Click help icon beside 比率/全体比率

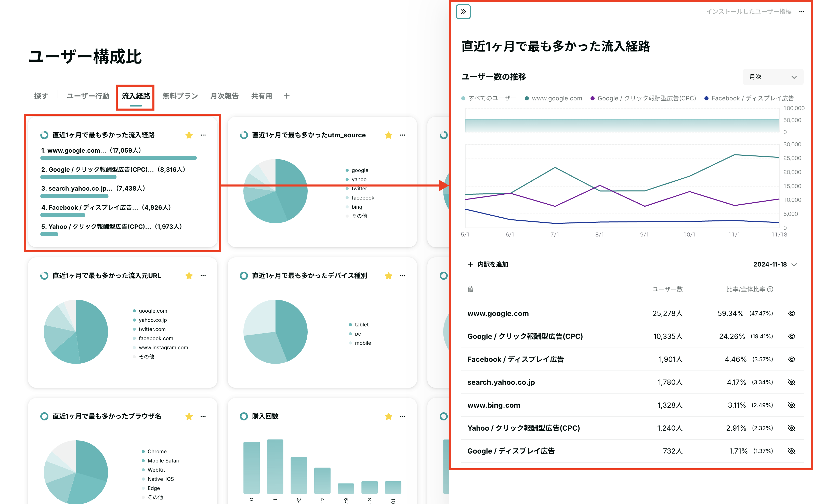[x=770, y=289]
